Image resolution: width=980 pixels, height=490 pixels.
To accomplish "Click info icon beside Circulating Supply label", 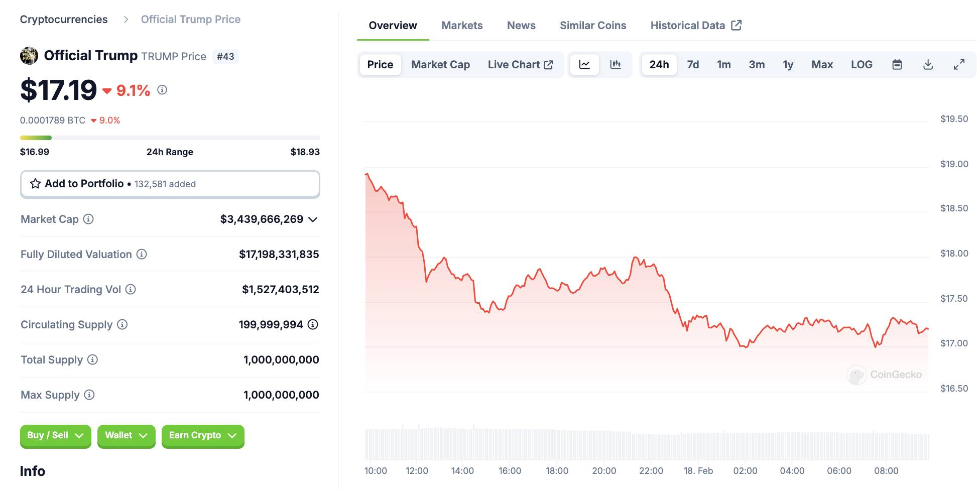I will coord(122,324).
